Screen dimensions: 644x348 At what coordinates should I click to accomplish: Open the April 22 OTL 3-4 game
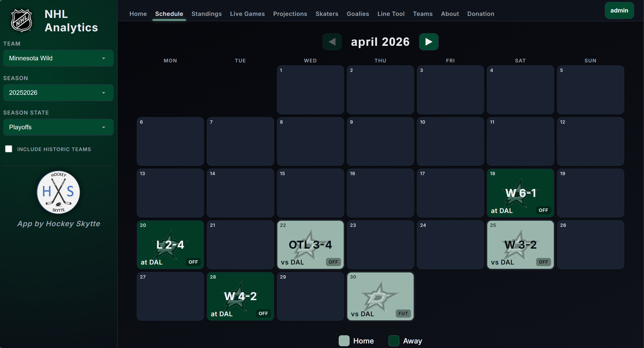coord(310,245)
